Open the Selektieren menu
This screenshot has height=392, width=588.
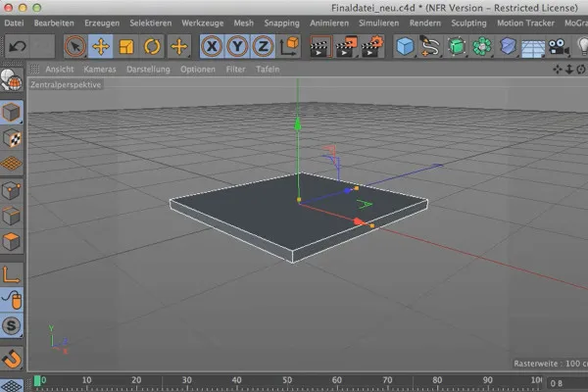tap(151, 23)
